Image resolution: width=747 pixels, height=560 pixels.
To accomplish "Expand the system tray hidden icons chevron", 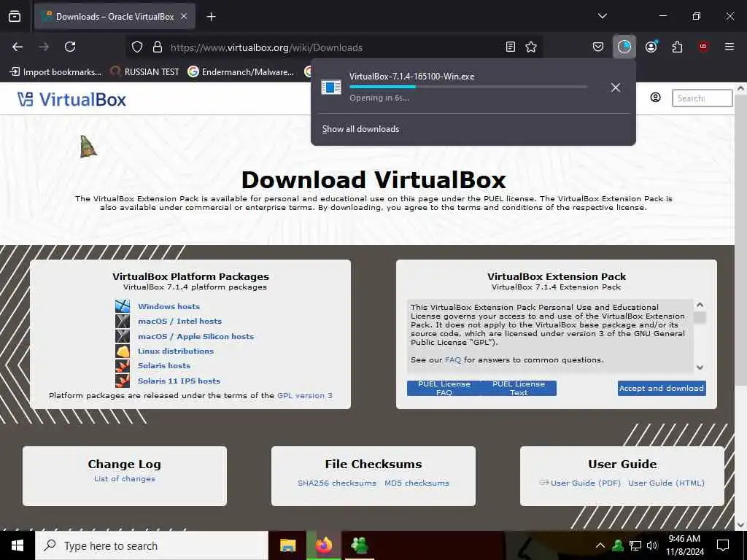I will tap(600, 545).
